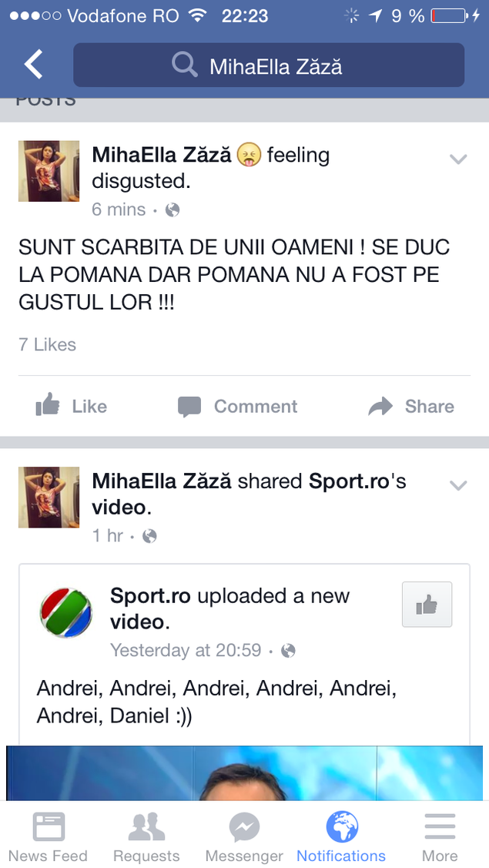The height and width of the screenshot is (868, 489).
Task: Open the 7 Likes list
Action: coord(47,344)
